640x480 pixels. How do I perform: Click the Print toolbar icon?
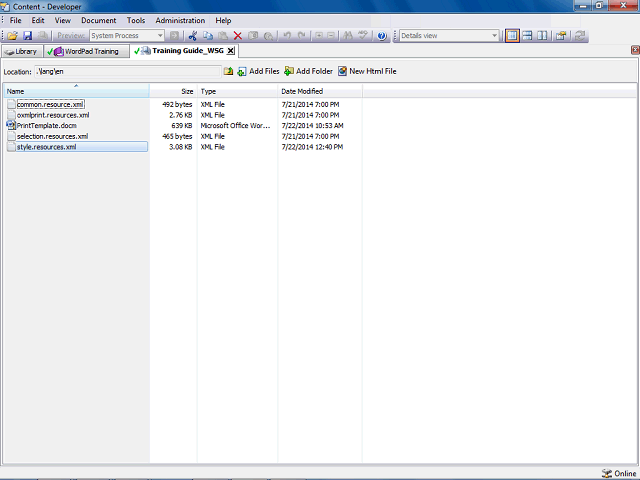[42, 36]
